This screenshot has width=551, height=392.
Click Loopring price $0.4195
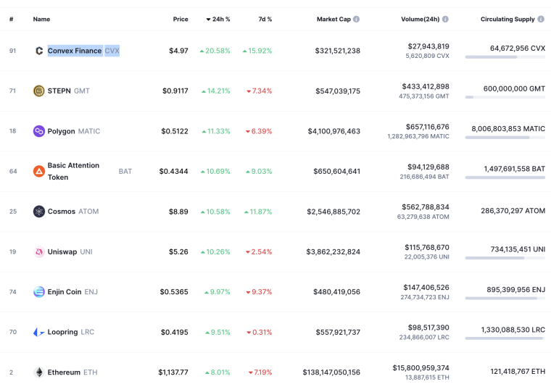(174, 333)
